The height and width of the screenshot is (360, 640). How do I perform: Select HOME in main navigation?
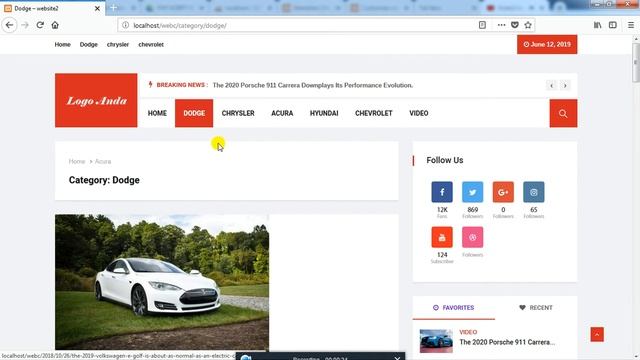(157, 113)
